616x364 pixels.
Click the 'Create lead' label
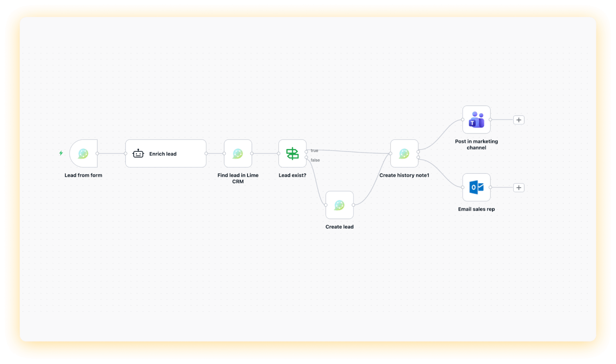(339, 227)
